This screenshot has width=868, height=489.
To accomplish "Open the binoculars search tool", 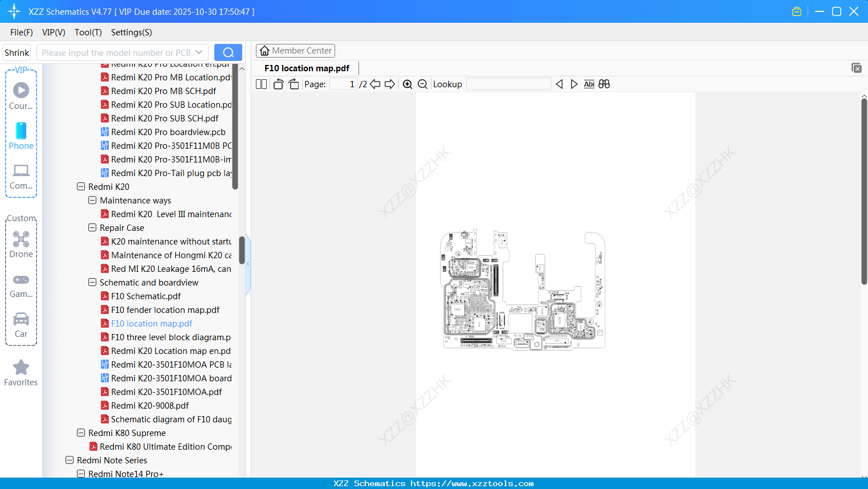I will pyautogui.click(x=604, y=84).
